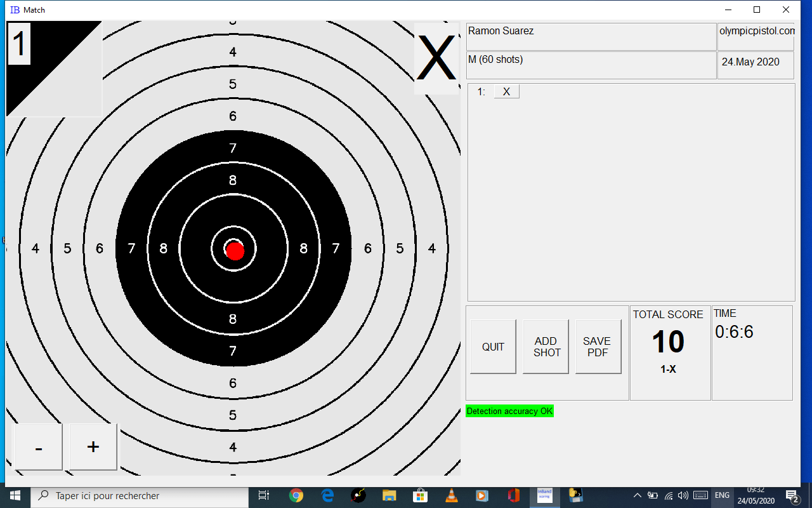The height and width of the screenshot is (508, 812).
Task: Click the minus zoom-out button
Action: tap(39, 447)
